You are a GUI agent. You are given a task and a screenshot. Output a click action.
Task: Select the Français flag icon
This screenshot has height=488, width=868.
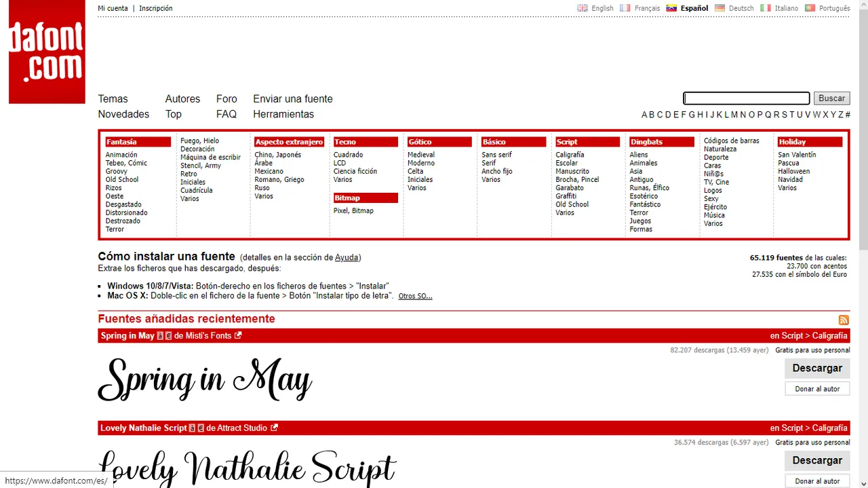626,8
